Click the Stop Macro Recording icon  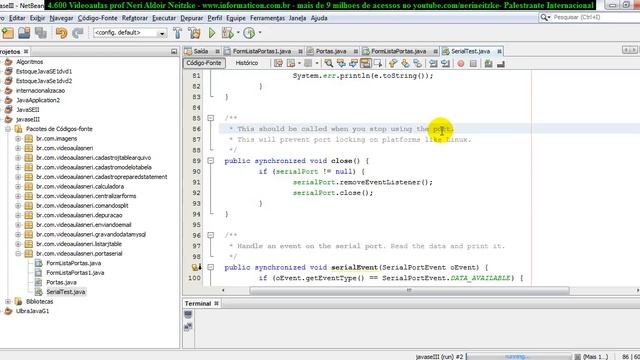(473, 63)
